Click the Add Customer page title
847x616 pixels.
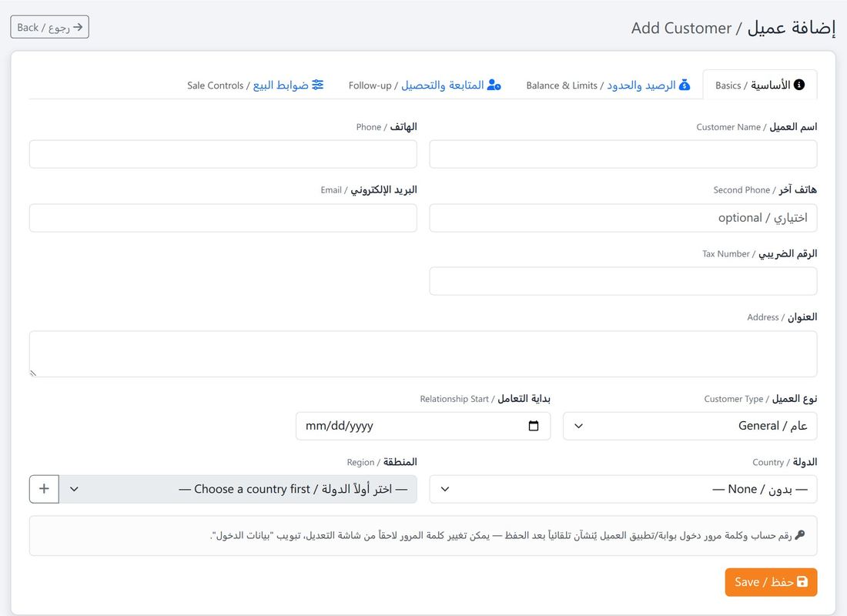(733, 28)
